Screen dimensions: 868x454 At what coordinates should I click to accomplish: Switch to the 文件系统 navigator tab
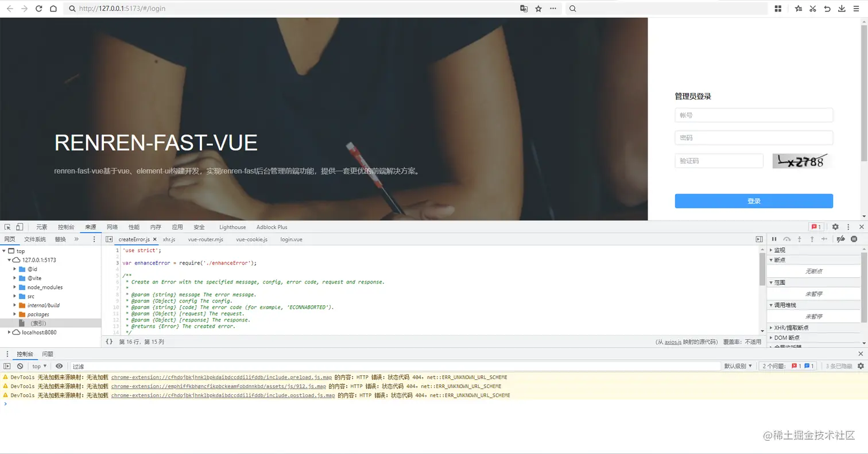click(35, 239)
